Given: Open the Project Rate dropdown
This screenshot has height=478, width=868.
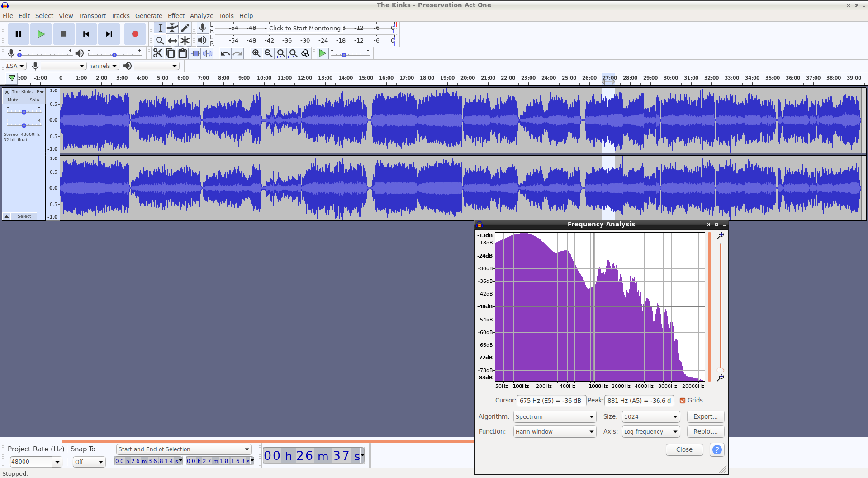Looking at the screenshot, I should pyautogui.click(x=57, y=462).
